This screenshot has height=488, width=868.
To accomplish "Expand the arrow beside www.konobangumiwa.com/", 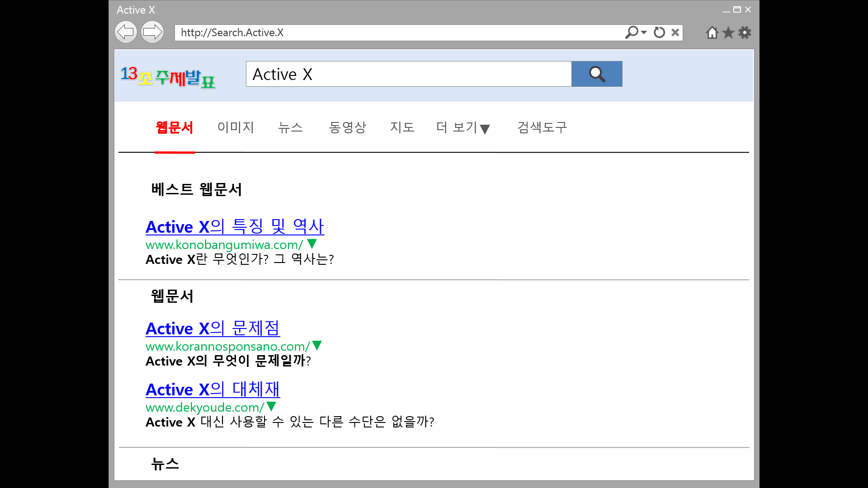I will coord(312,244).
